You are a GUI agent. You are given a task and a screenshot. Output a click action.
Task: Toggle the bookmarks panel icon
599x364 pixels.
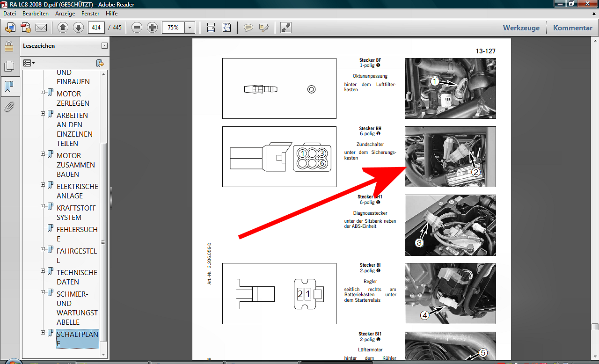click(8, 87)
